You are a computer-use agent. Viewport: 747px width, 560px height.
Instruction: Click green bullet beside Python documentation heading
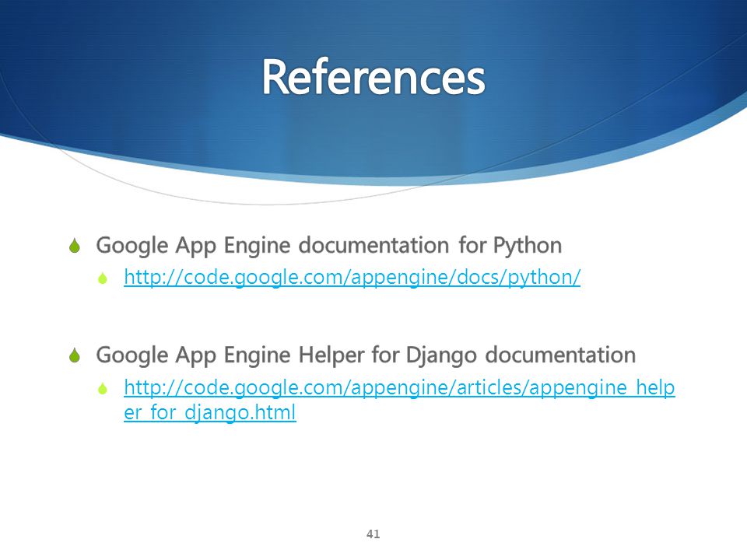tap(75, 246)
